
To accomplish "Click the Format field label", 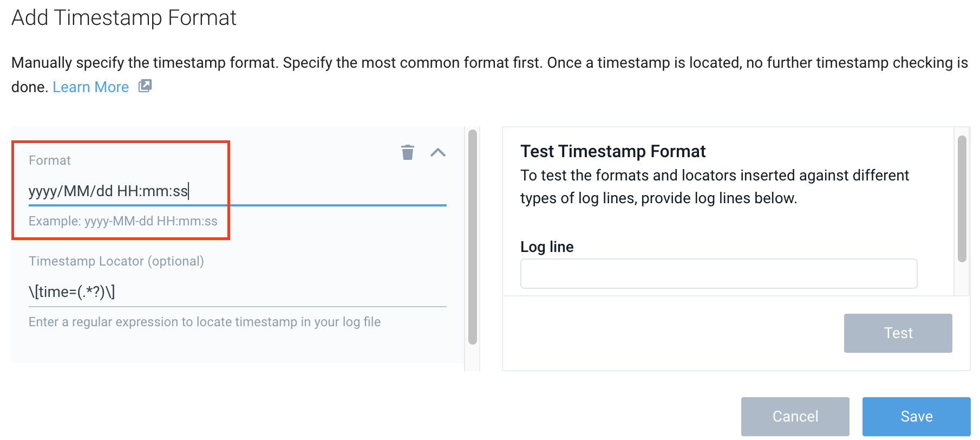I will tap(50, 160).
